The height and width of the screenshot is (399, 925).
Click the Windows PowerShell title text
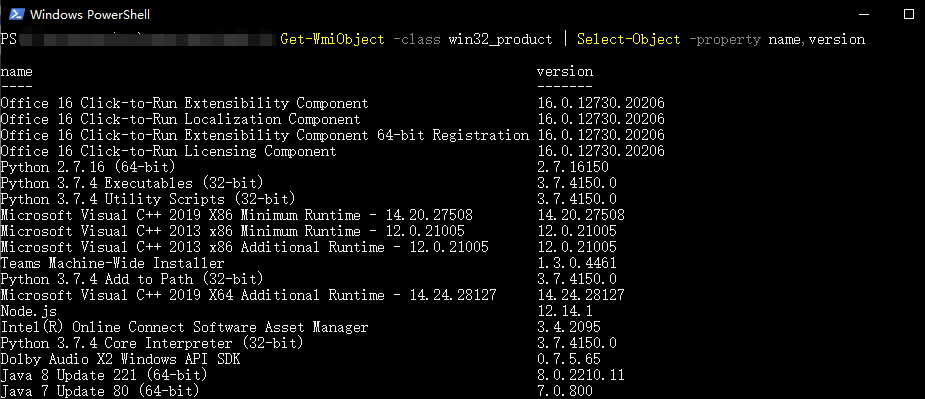90,14
